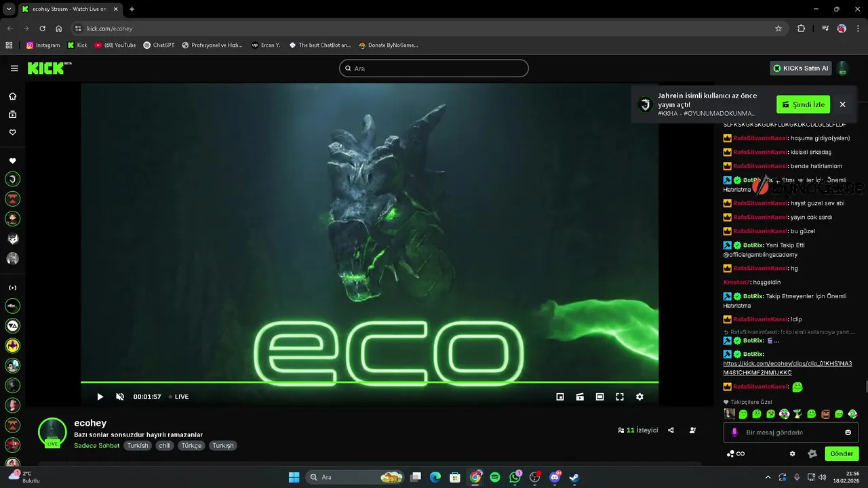
Task: Open Chrome apps grid icon
Action: (x=9, y=45)
